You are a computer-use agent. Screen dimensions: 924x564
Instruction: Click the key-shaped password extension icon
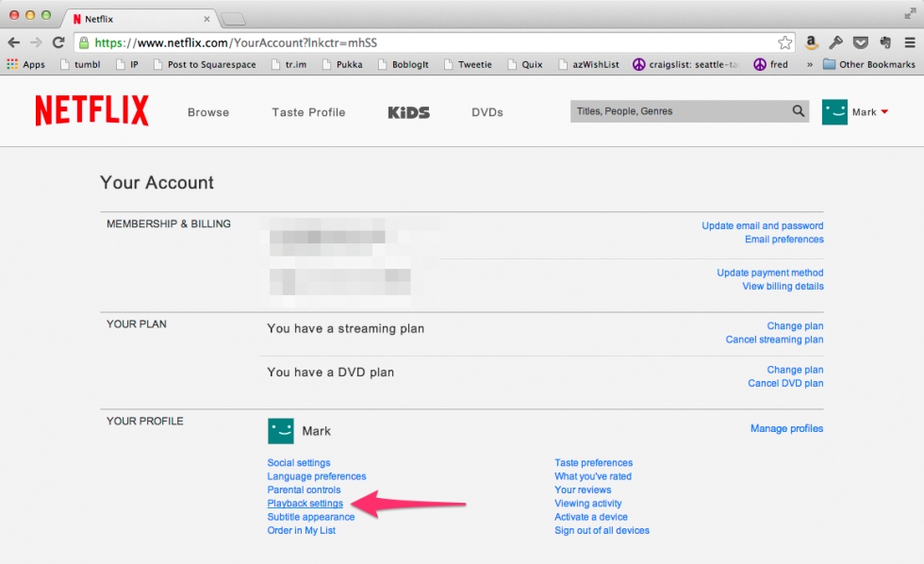pyautogui.click(x=835, y=42)
